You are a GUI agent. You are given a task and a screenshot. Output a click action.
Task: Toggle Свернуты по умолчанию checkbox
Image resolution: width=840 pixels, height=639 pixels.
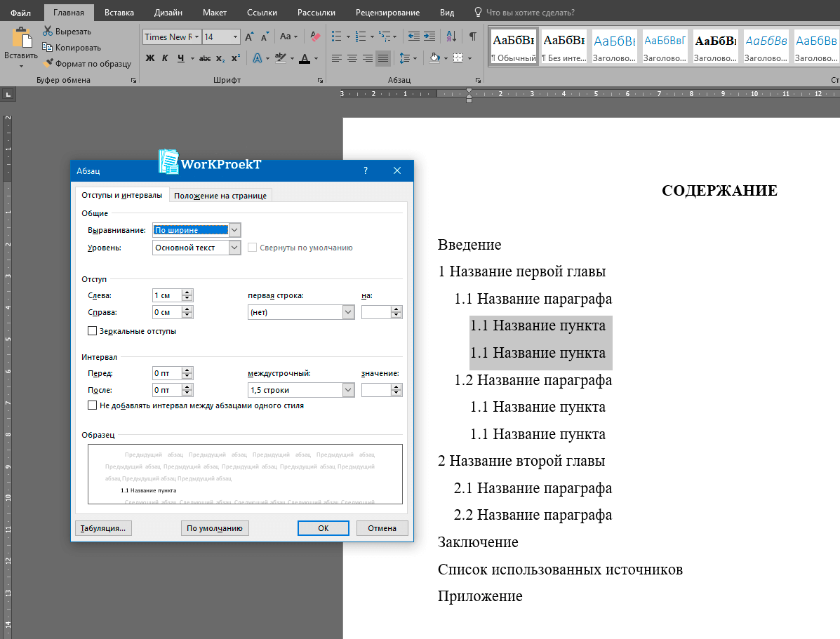[252, 247]
